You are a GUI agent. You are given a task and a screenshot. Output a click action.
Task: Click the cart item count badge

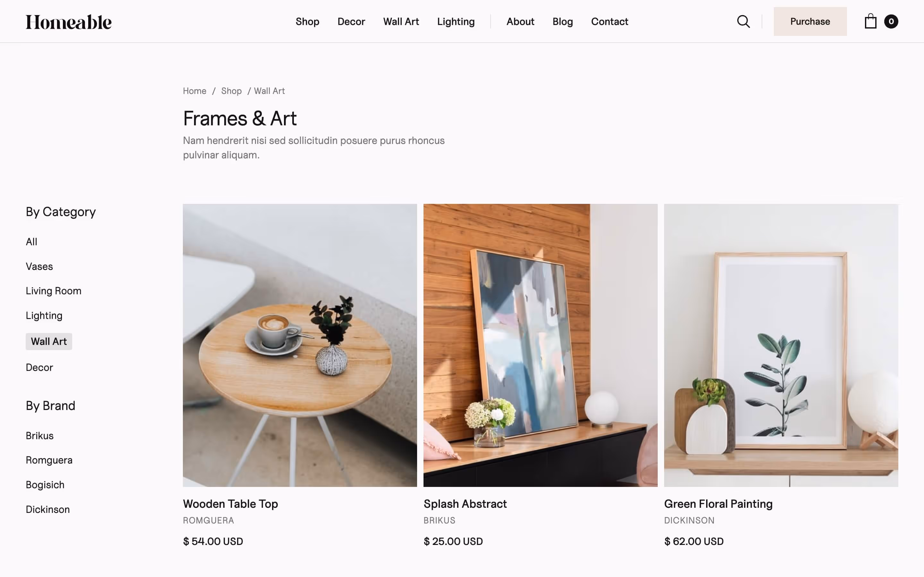pyautogui.click(x=891, y=21)
